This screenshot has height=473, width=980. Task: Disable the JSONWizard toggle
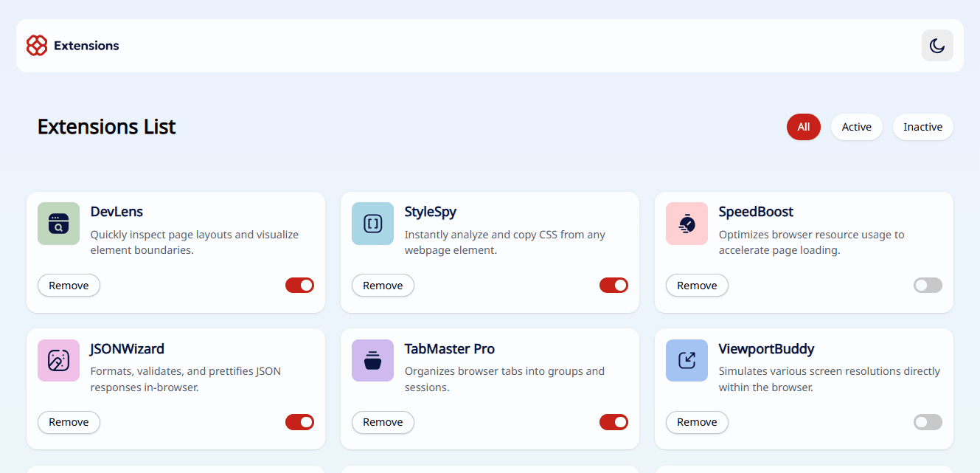coord(299,422)
